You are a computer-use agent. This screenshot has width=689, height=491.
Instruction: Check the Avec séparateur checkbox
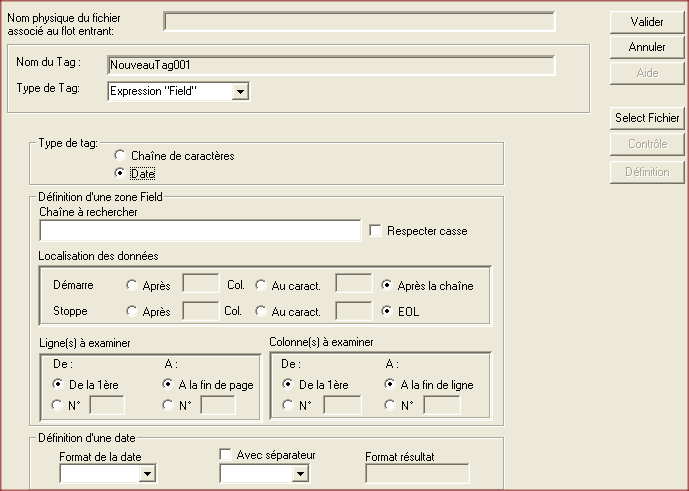[x=226, y=455]
